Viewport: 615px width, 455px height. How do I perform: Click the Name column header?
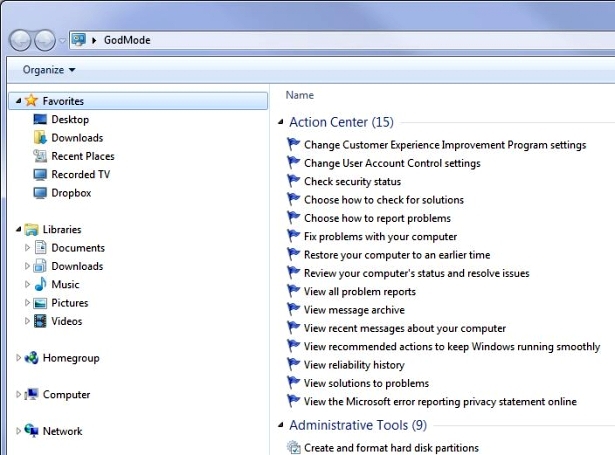(300, 95)
